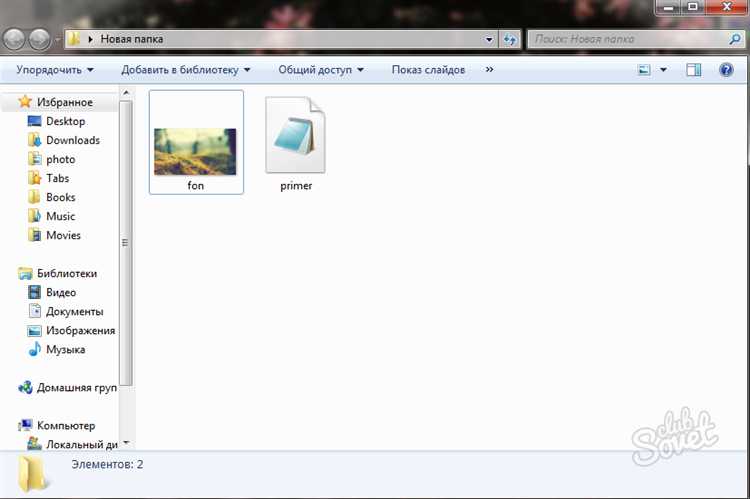Open the Help question mark icon
750x499 pixels.
point(725,70)
